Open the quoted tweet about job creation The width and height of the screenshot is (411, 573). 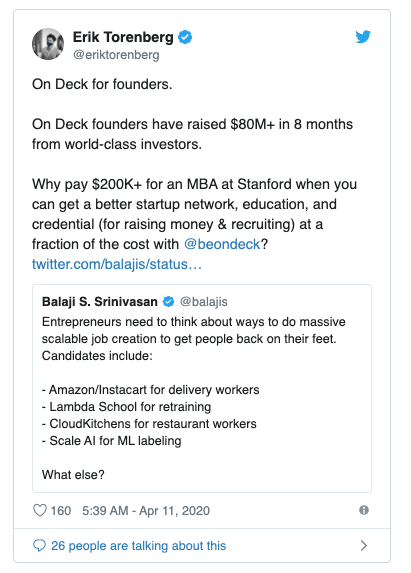(202, 388)
